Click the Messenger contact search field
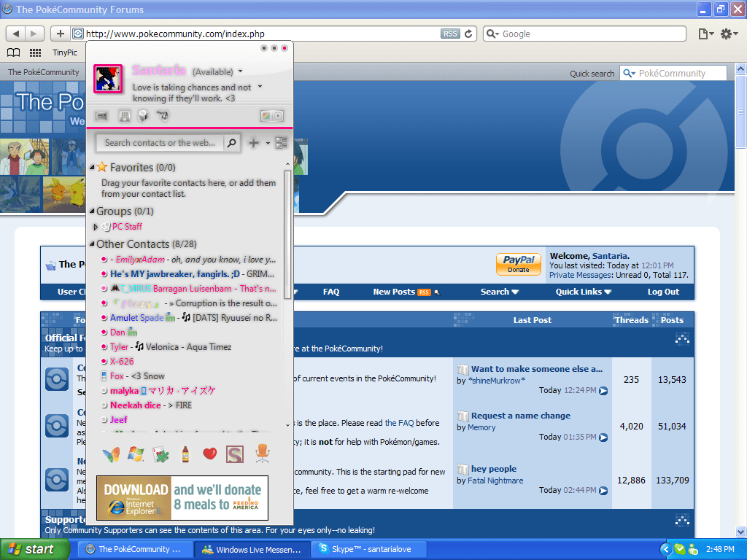 [160, 143]
